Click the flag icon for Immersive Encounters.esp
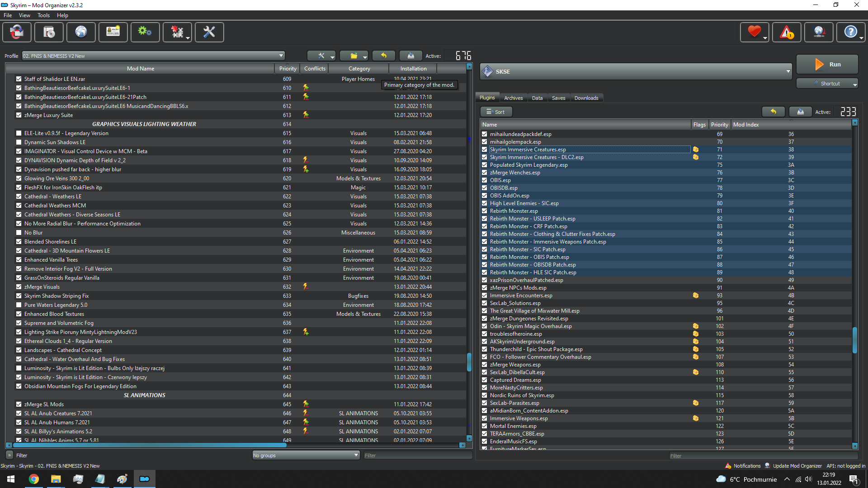Image resolution: width=868 pixels, height=488 pixels. (x=696, y=296)
